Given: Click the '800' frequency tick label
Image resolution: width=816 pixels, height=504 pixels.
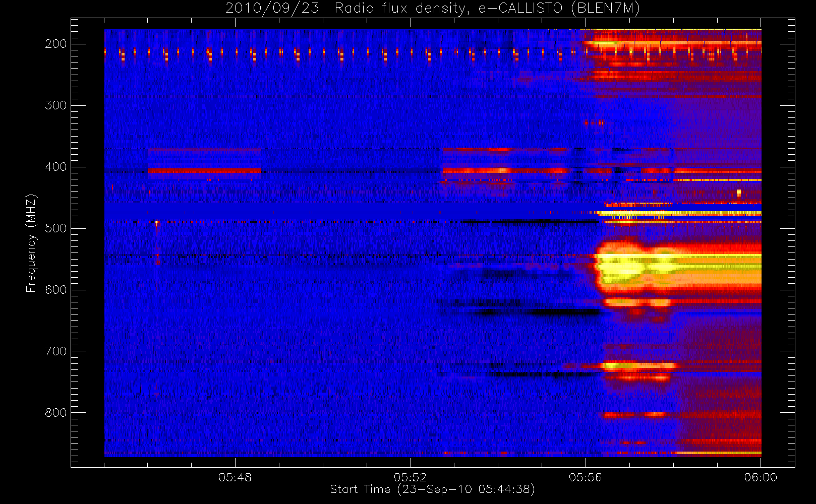Looking at the screenshot, I should point(56,413).
